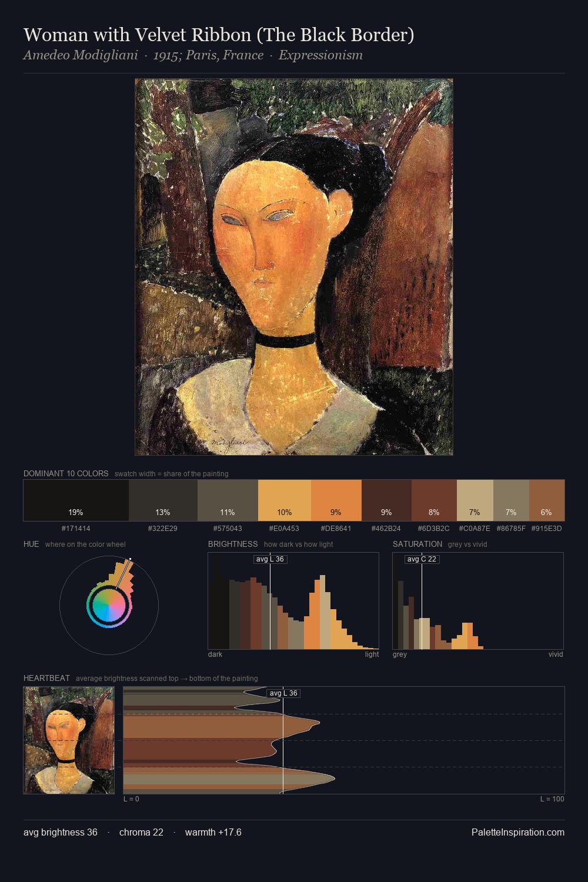Click the DOMINANT 10 COLORS heading
Viewport: 588px width, 882px height.
tap(66, 473)
